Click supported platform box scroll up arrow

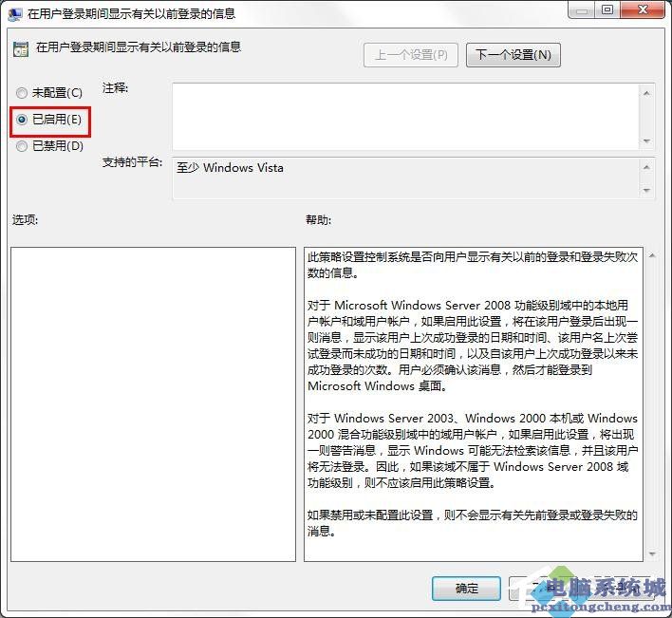(646, 167)
